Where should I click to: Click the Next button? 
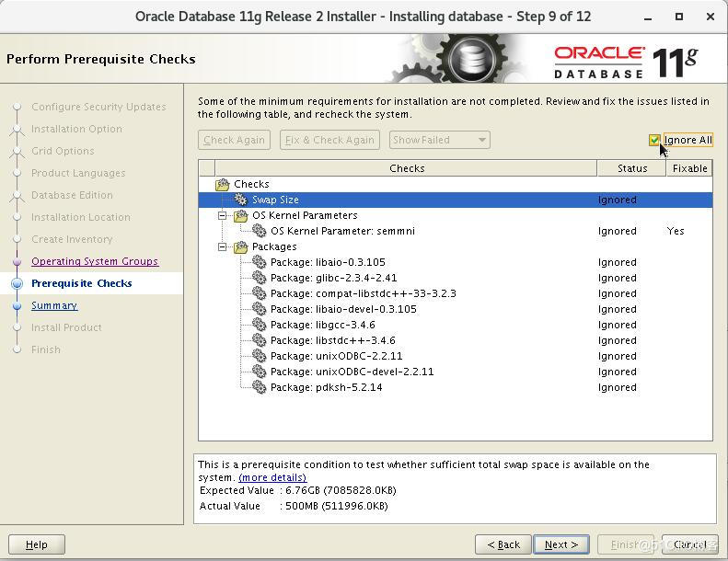point(561,544)
